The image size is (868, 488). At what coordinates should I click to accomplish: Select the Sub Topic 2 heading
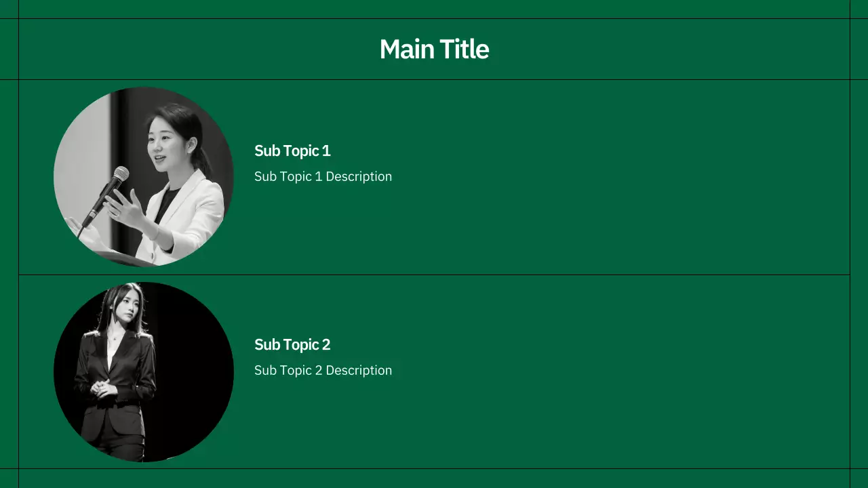[292, 345]
